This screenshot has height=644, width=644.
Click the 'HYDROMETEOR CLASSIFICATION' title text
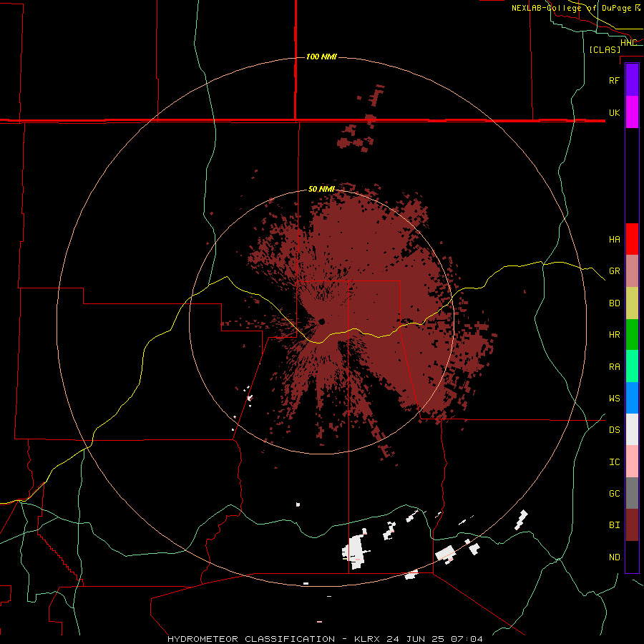(251, 639)
